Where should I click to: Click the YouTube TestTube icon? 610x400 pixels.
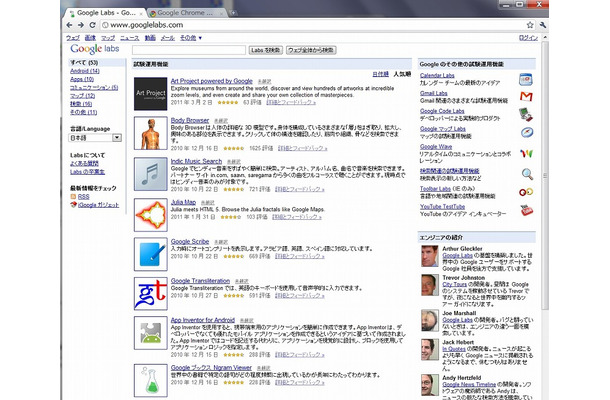pyautogui.click(x=526, y=210)
